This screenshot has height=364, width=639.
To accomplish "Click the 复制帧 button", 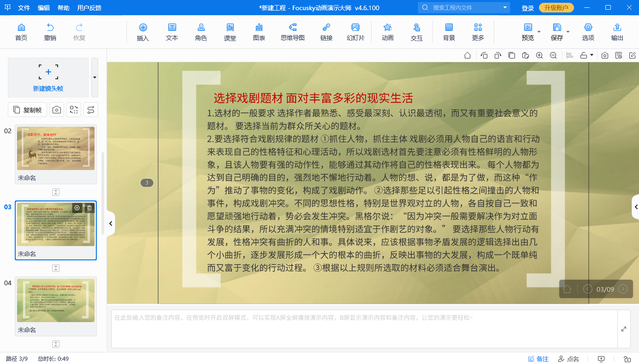I will click(x=27, y=110).
